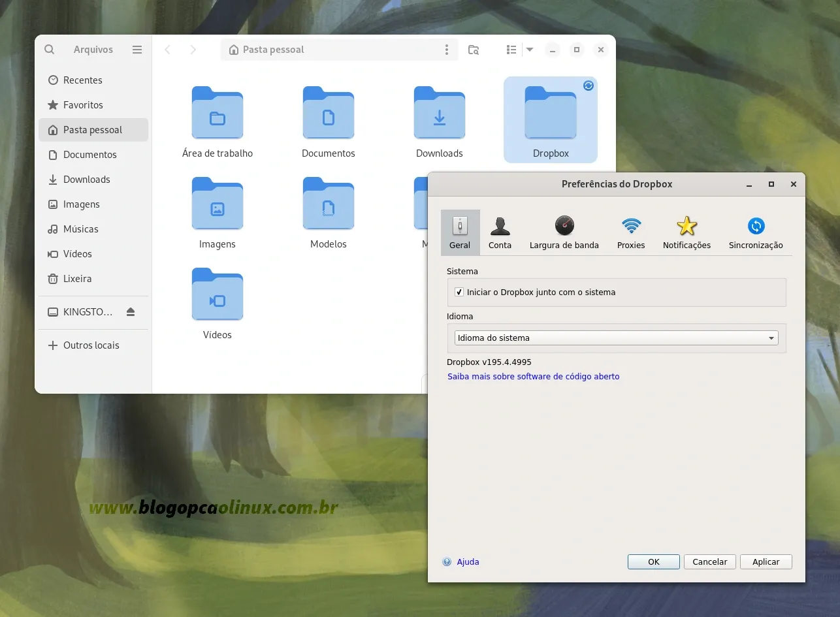Open Saiba mais sobre software de código aberto
Screen dimensions: 840x617
pos(533,377)
